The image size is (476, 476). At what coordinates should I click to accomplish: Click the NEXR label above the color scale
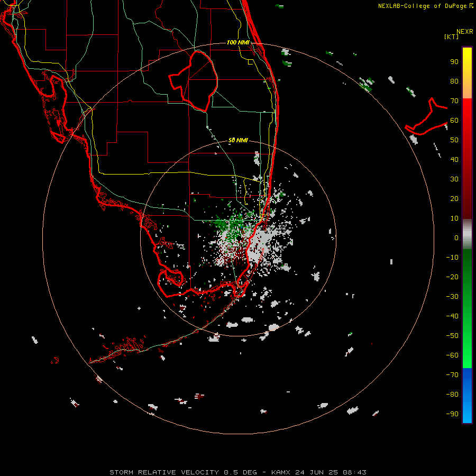coord(465,32)
